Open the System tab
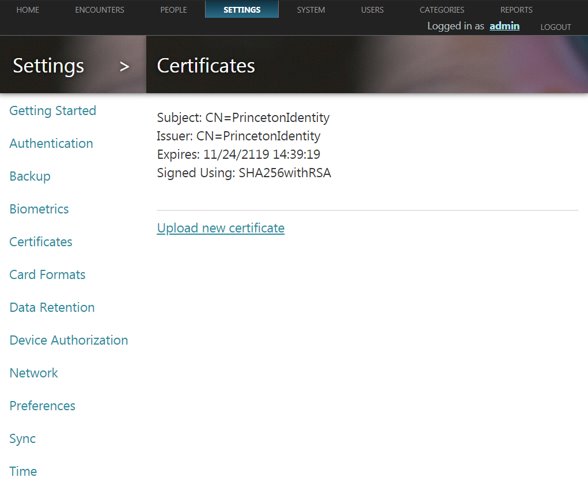This screenshot has width=588, height=485. 311,10
